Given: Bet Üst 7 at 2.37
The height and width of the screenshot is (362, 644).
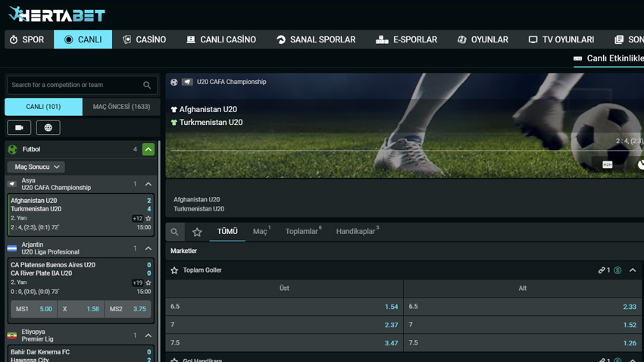Looking at the screenshot, I should click(x=284, y=325).
